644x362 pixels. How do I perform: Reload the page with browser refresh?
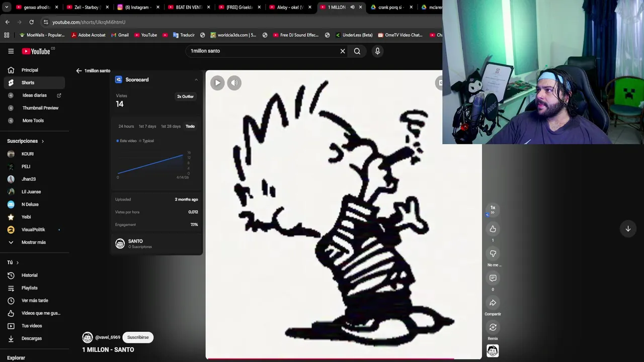pyautogui.click(x=31, y=22)
